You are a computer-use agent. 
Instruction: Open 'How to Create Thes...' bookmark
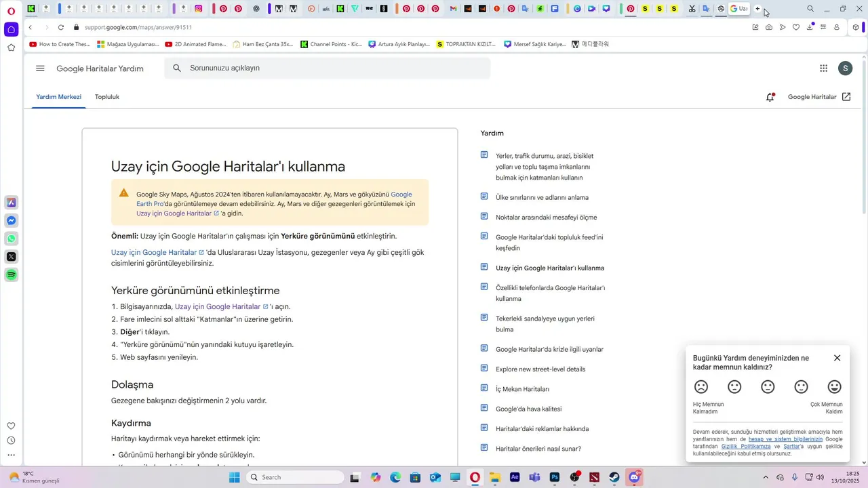click(x=60, y=44)
